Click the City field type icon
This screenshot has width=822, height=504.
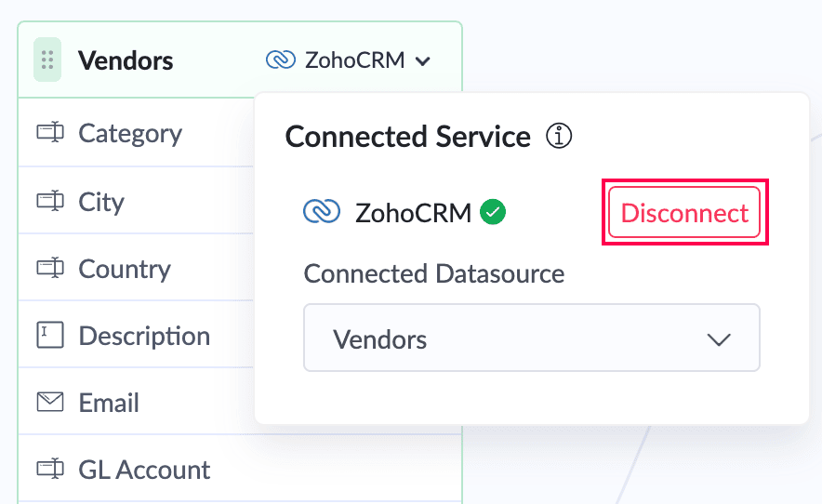click(x=50, y=201)
